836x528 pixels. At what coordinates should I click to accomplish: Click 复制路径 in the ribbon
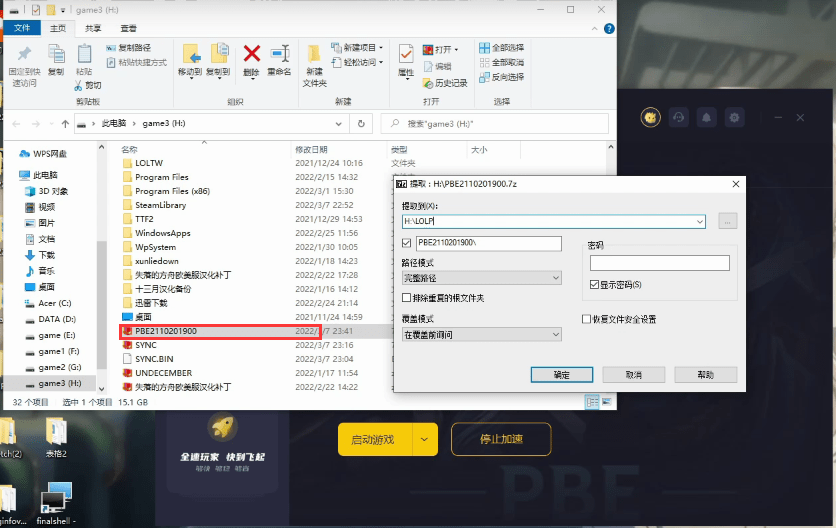coord(129,48)
